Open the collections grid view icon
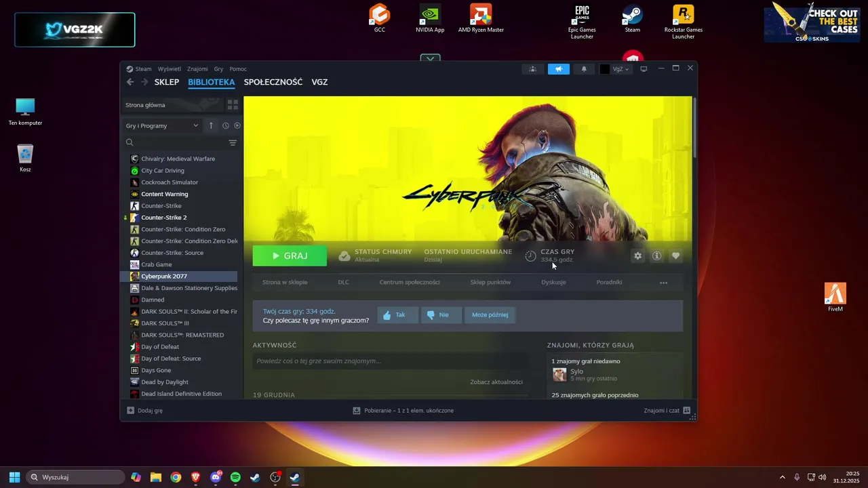 click(x=233, y=105)
